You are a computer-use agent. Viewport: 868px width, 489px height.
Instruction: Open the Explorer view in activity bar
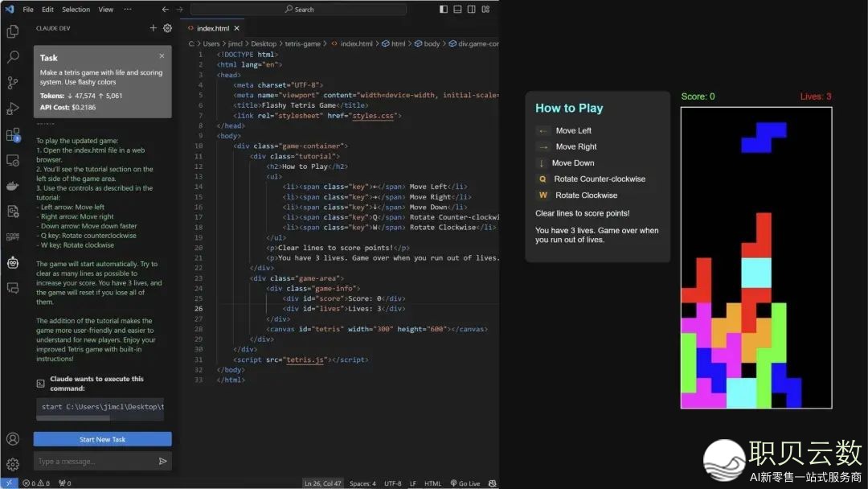click(x=12, y=31)
